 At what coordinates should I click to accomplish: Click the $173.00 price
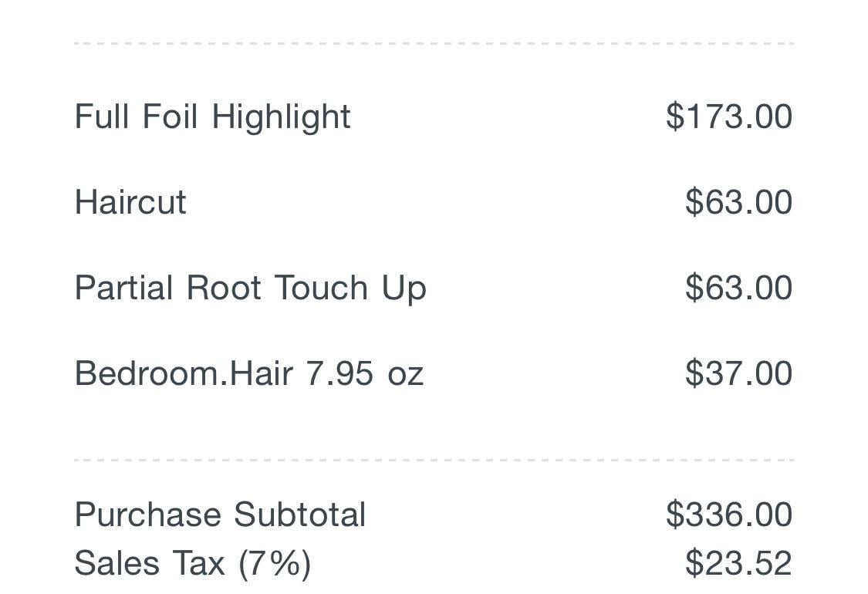pos(729,116)
